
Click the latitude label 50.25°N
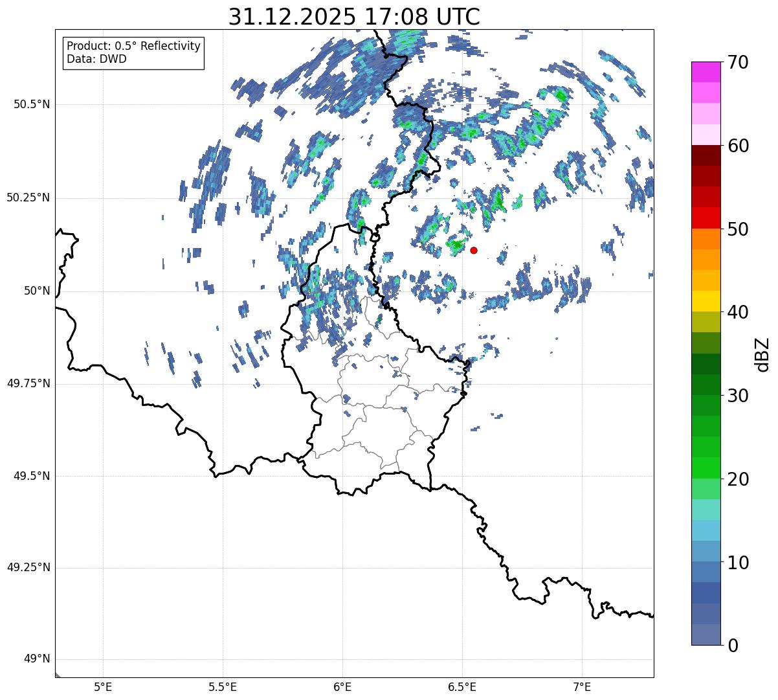(28, 198)
